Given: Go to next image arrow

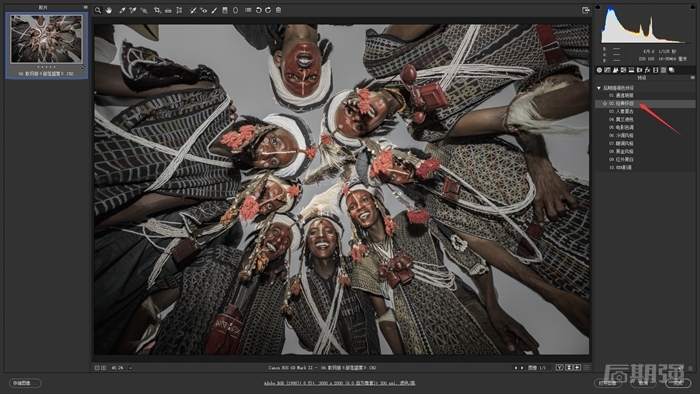Looking at the screenshot, I should pos(522,368).
